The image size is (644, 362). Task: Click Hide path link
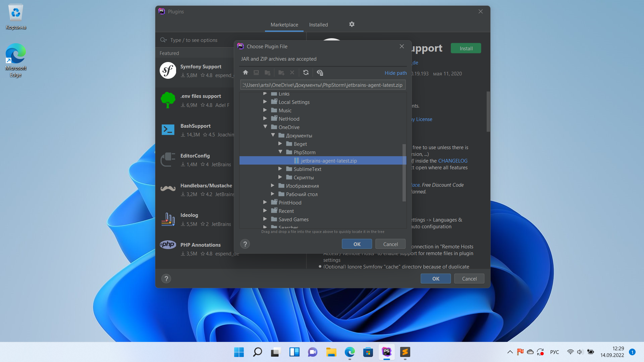[395, 73]
